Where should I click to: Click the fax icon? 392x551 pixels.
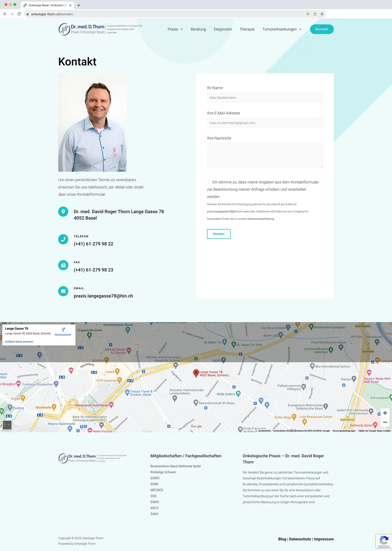pos(63,265)
